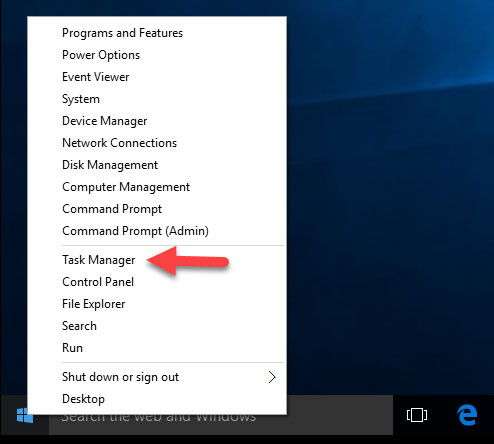Open the Task View icon on taskbar
Viewport: 494px width, 444px height.
coord(417,415)
